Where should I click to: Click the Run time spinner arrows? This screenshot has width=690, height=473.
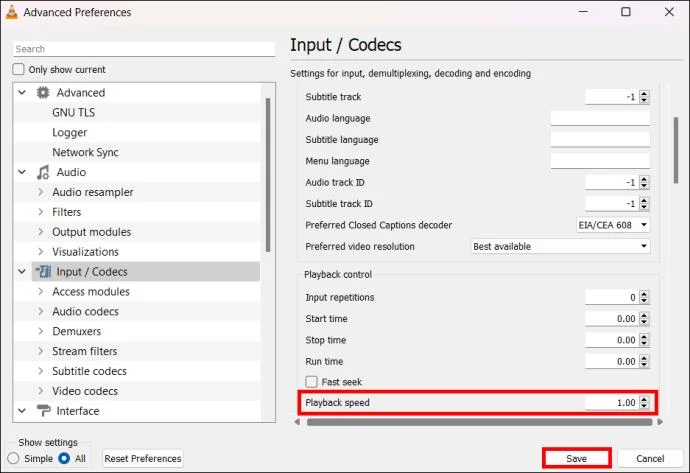644,361
